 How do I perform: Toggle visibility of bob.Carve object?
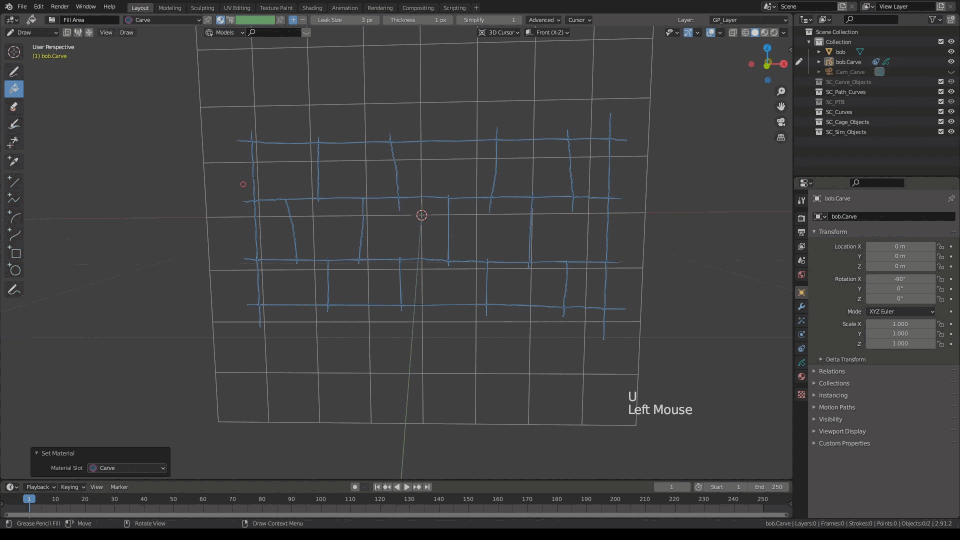click(x=951, y=62)
